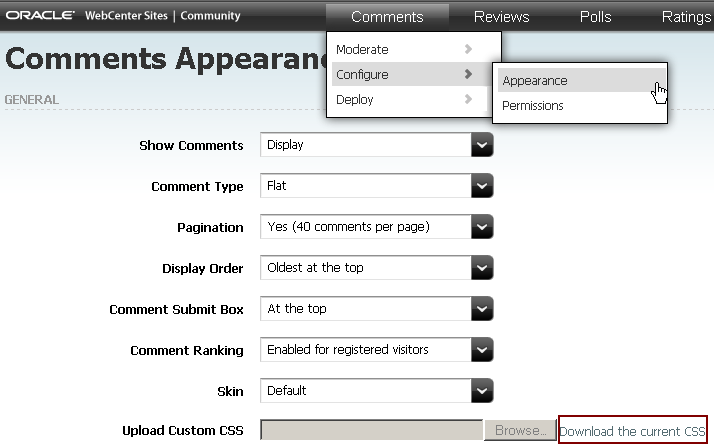
Task: Click the Comment Type label
Action: tap(197, 187)
